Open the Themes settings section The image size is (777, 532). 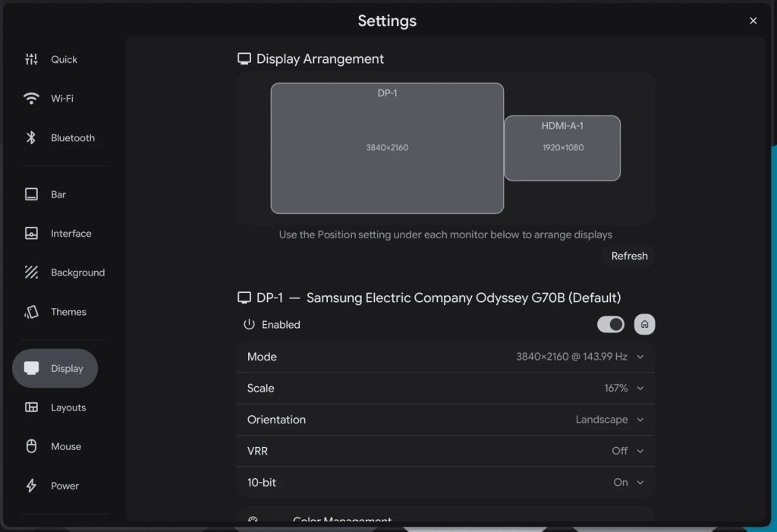click(68, 312)
